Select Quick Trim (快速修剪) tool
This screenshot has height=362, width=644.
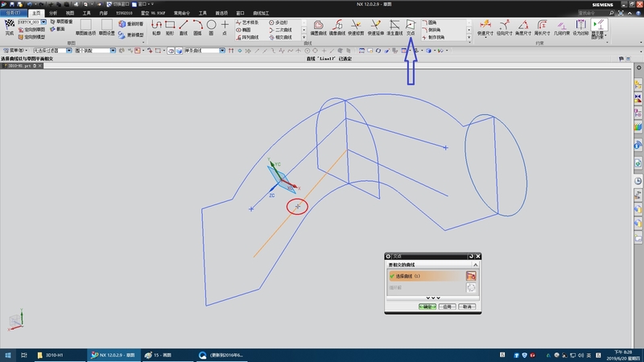click(x=356, y=27)
